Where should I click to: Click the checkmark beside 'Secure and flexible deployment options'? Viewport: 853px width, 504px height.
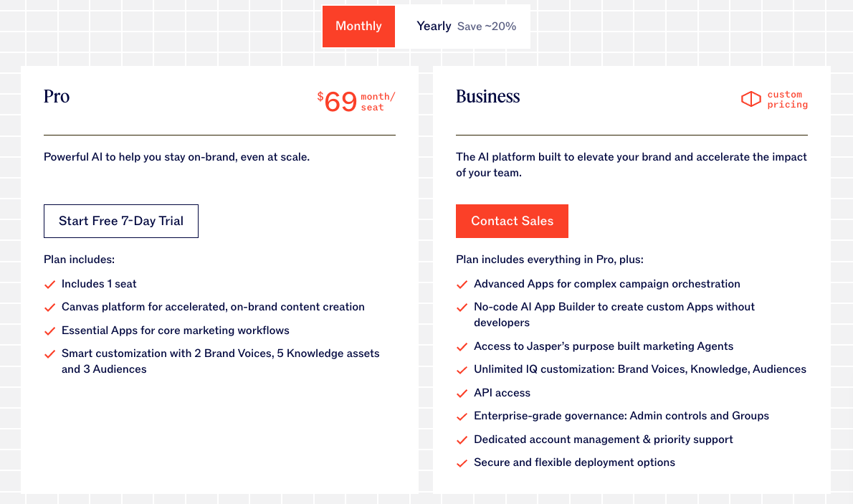coord(462,463)
